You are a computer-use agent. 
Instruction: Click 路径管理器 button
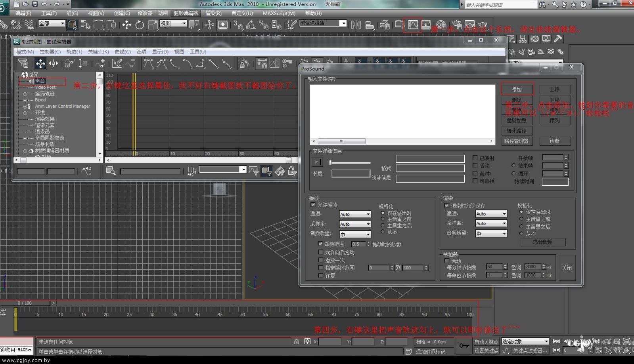click(517, 141)
